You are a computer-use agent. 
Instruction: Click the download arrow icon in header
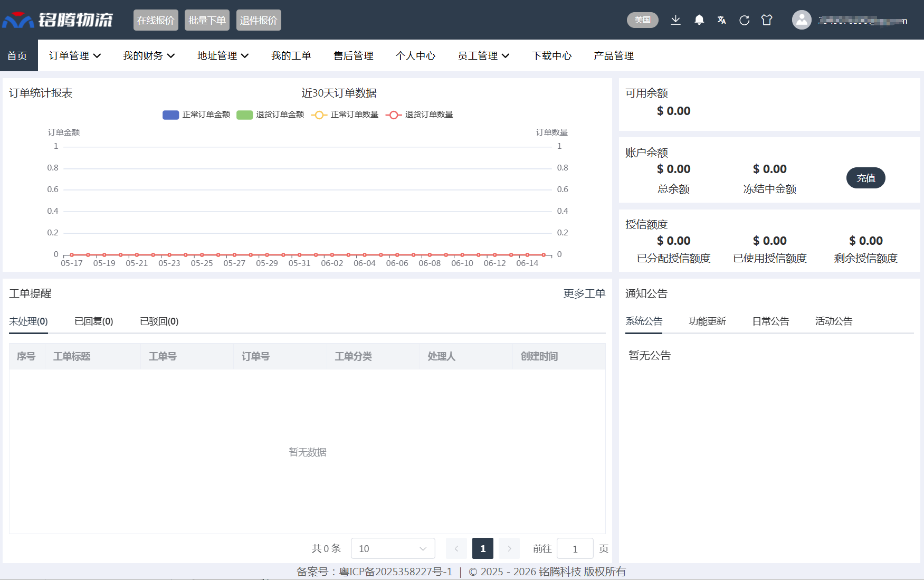click(675, 20)
